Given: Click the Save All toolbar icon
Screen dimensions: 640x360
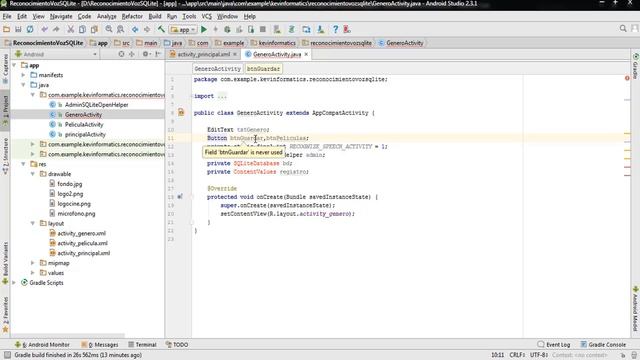Looking at the screenshot, I should (x=18, y=29).
